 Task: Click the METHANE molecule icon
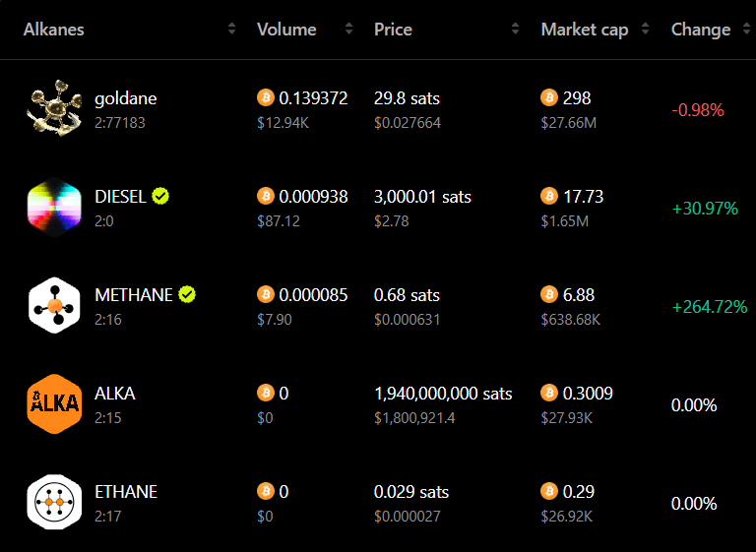tap(54, 305)
